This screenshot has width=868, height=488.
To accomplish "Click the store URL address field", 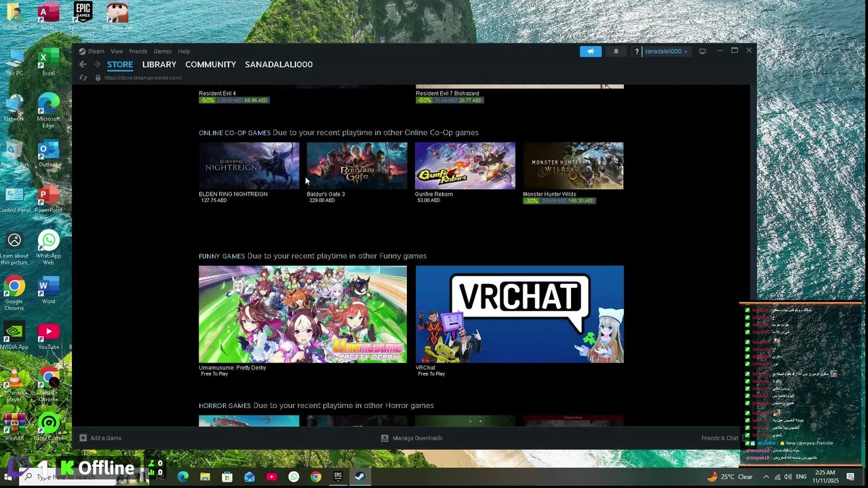I will point(143,78).
